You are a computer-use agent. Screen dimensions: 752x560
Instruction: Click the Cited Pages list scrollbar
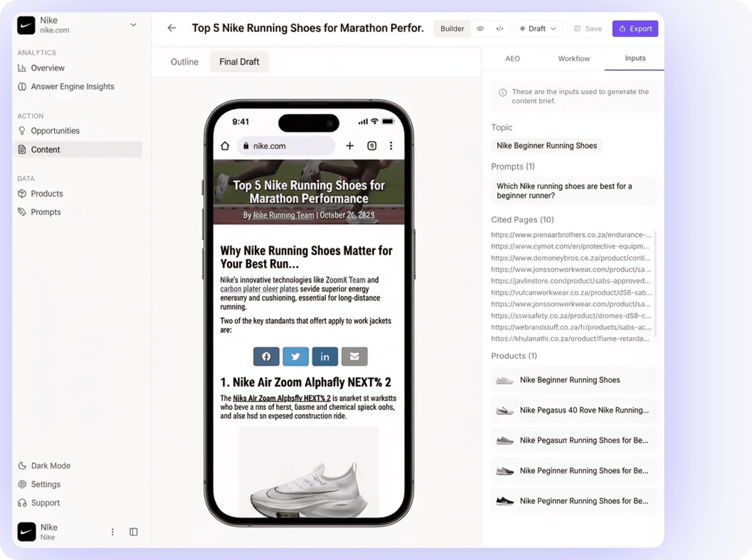[655, 283]
